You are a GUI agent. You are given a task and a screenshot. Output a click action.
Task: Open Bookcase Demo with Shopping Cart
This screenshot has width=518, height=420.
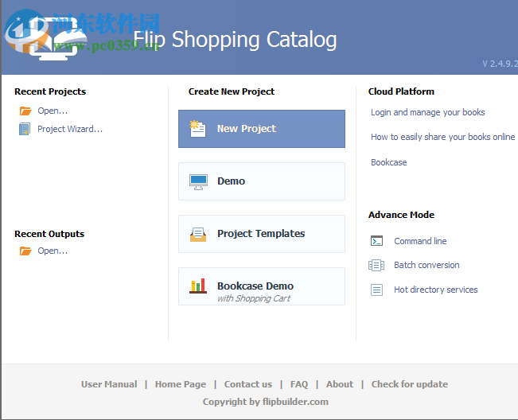coord(262,286)
